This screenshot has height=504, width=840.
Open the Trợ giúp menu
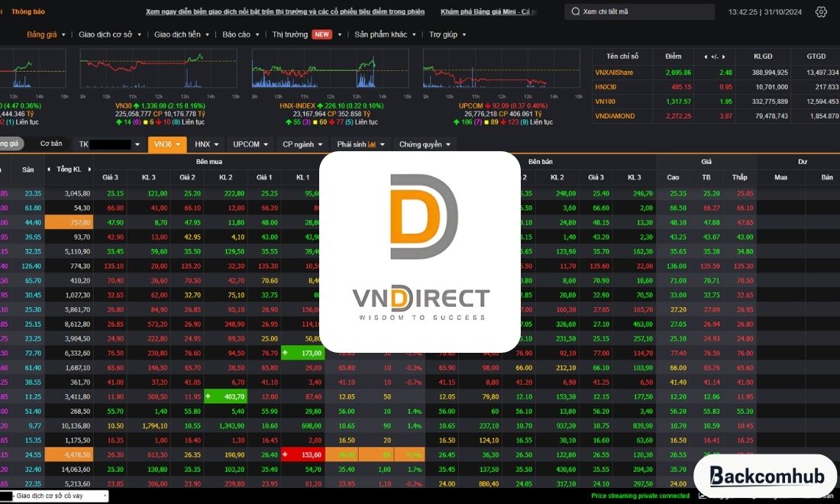click(x=447, y=34)
